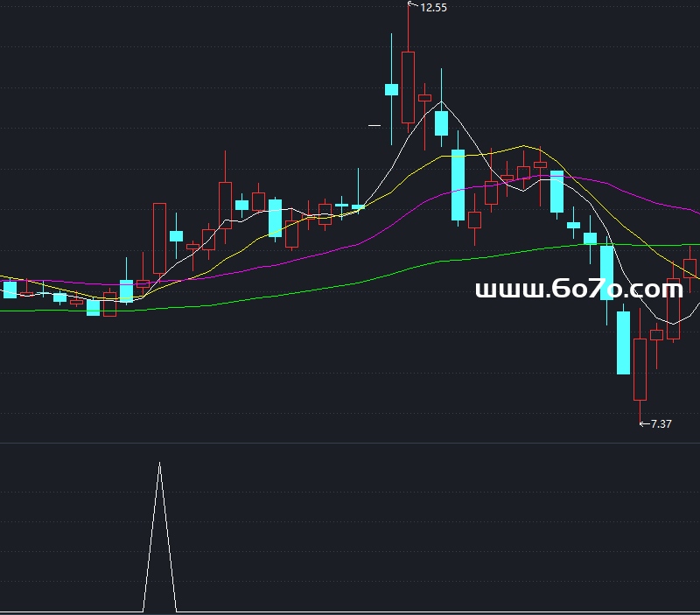Click the 12.55 high price label
This screenshot has height=615, width=700.
click(433, 8)
